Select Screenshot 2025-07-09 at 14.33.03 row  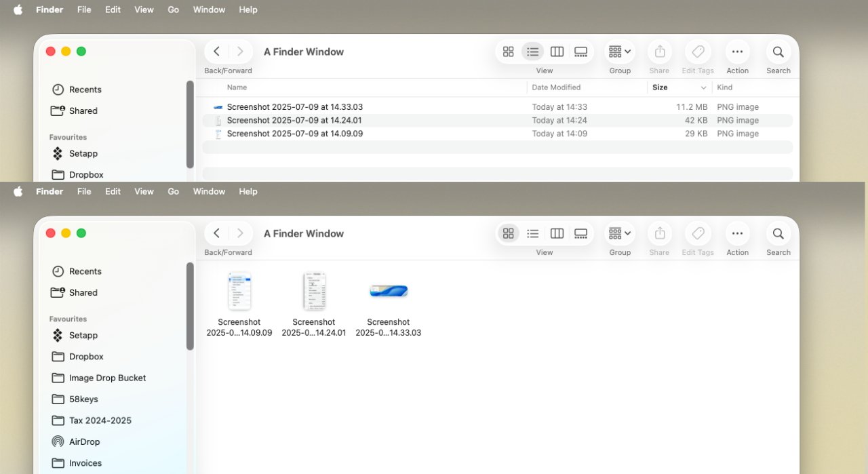click(x=498, y=107)
